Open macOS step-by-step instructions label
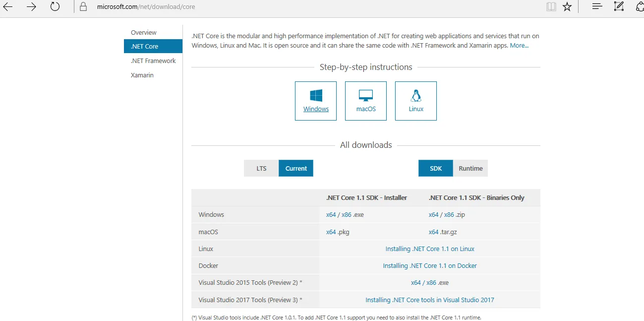 pos(366,109)
